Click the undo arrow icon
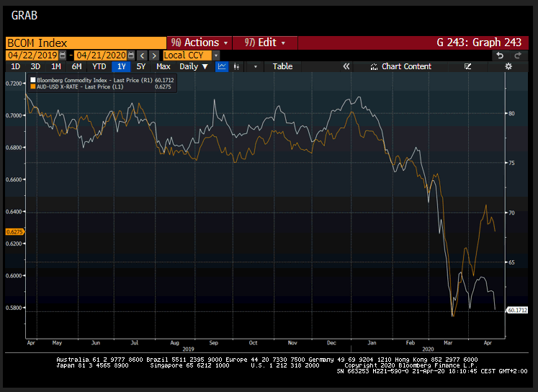Screen dimensions: 538x392 pyautogui.click(x=500, y=55)
